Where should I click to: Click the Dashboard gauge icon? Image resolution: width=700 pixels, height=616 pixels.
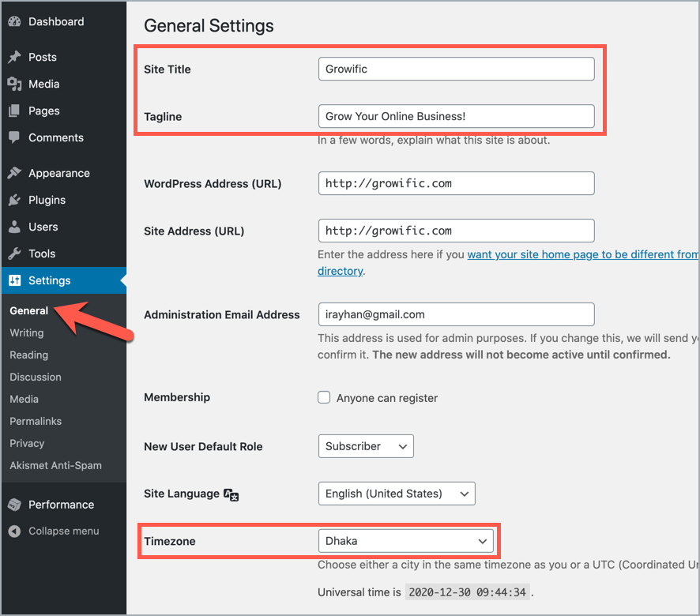(x=14, y=21)
